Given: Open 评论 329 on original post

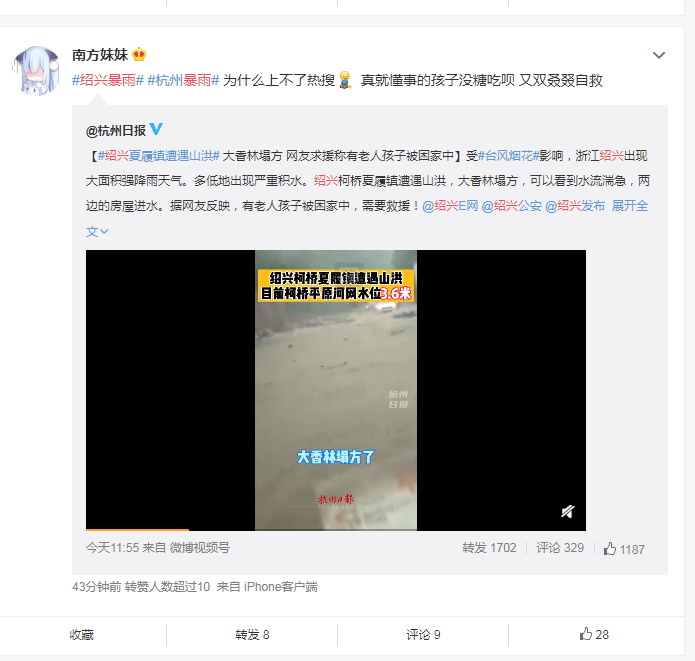Looking at the screenshot, I should [x=560, y=548].
